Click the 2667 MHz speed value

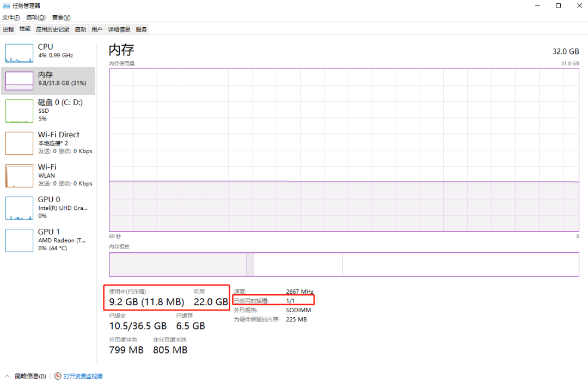click(x=299, y=292)
